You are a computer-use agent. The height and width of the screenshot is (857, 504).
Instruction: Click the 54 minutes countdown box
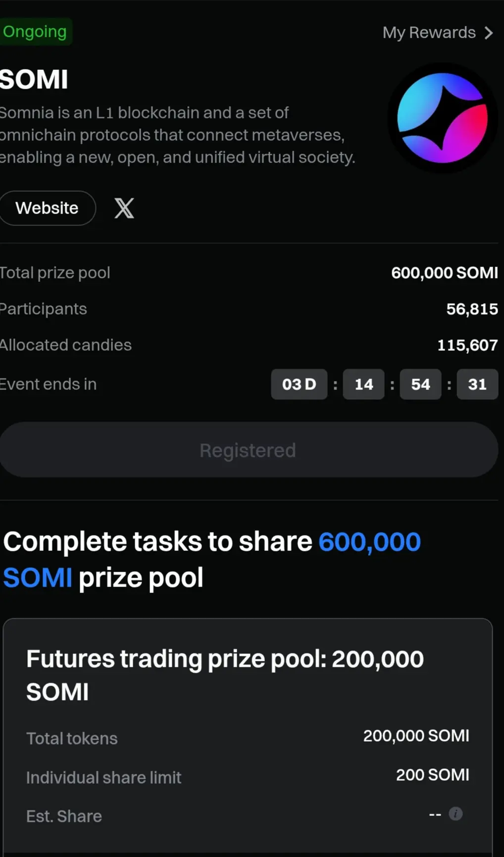(x=421, y=384)
